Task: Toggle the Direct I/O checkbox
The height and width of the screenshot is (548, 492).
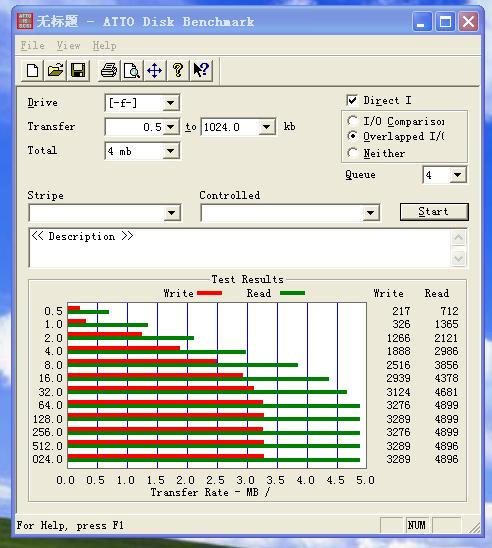Action: pos(352,100)
